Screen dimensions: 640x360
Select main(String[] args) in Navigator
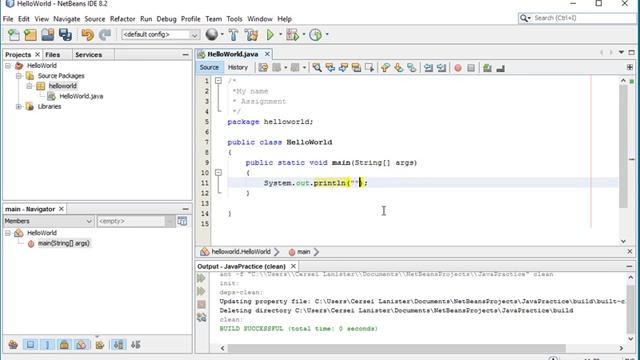tap(63, 243)
